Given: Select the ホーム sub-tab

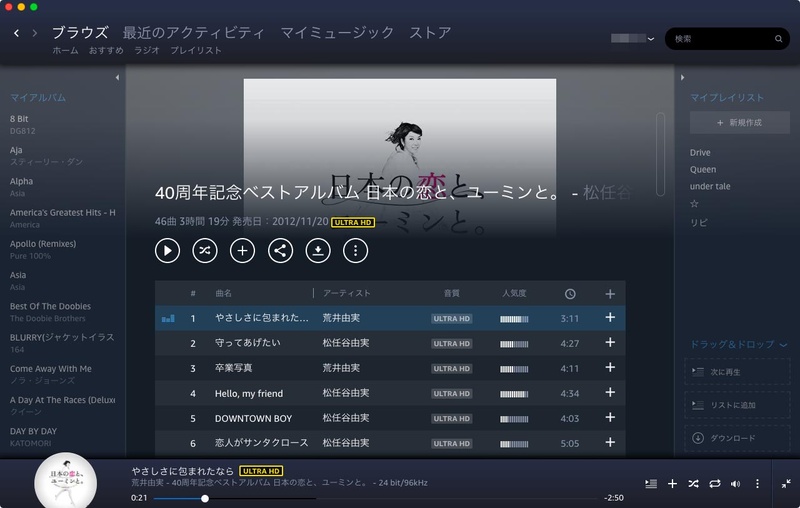Looking at the screenshot, I should 65,50.
